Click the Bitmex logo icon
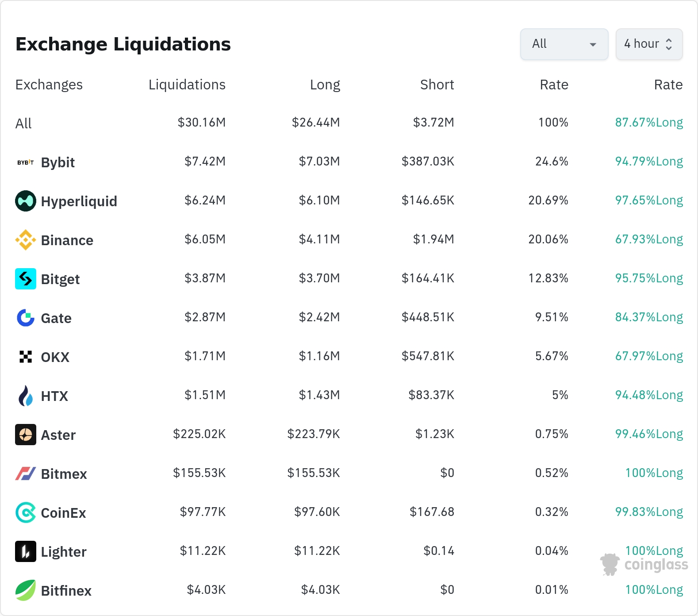The height and width of the screenshot is (616, 698). [x=25, y=474]
